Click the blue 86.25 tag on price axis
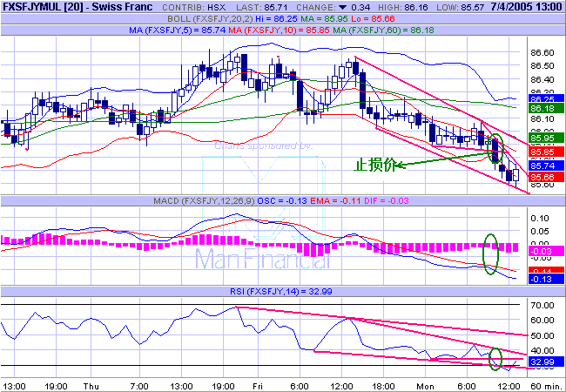Image resolution: width=566 pixels, height=392 pixels. pyautogui.click(x=546, y=99)
